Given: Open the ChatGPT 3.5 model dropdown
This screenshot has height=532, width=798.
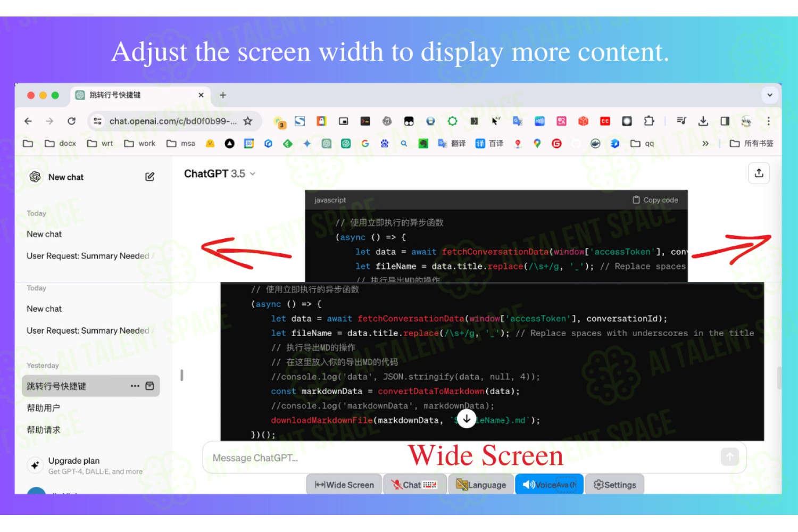Looking at the screenshot, I should [220, 173].
